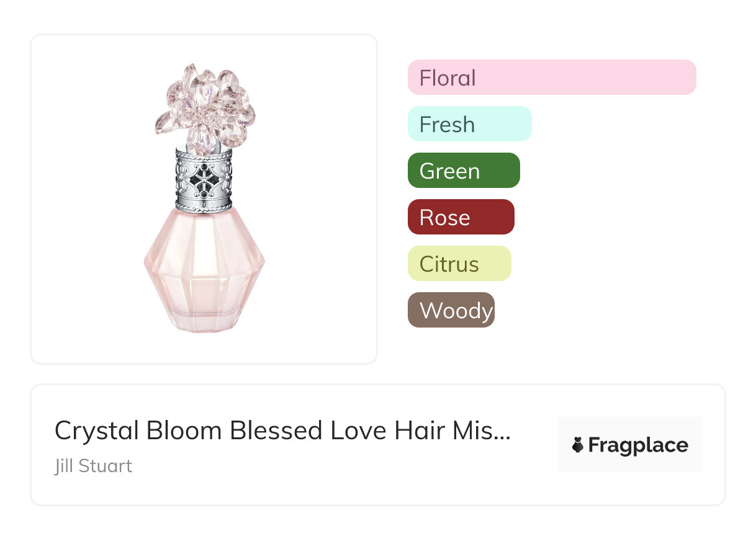Click the word "Crystal" in the title
Viewport: 756px width, 536px height.
94,431
